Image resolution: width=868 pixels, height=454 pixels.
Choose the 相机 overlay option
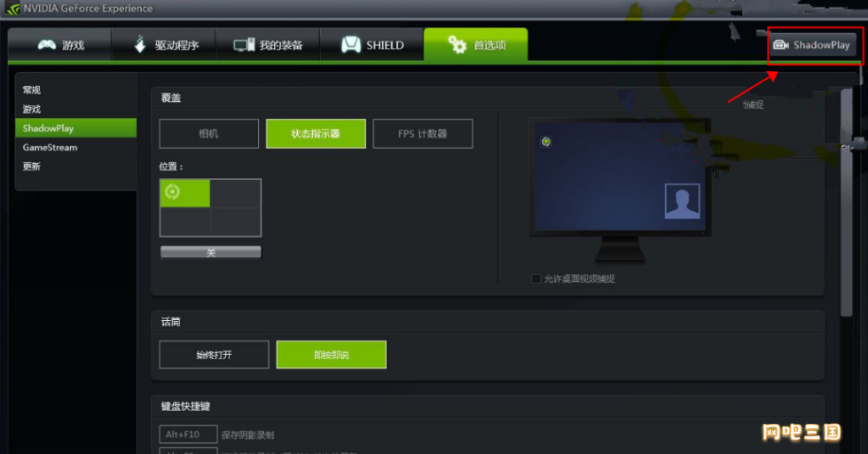click(208, 133)
